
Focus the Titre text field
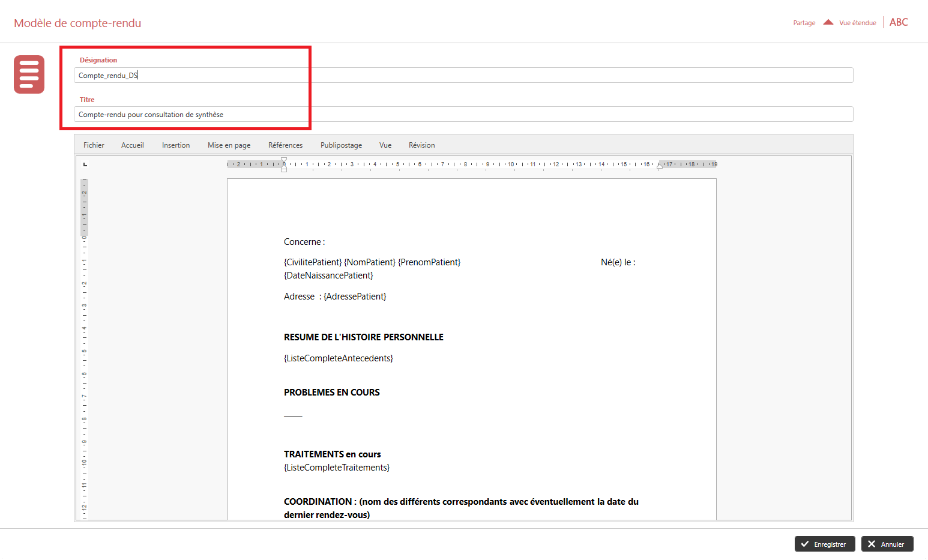[462, 115]
